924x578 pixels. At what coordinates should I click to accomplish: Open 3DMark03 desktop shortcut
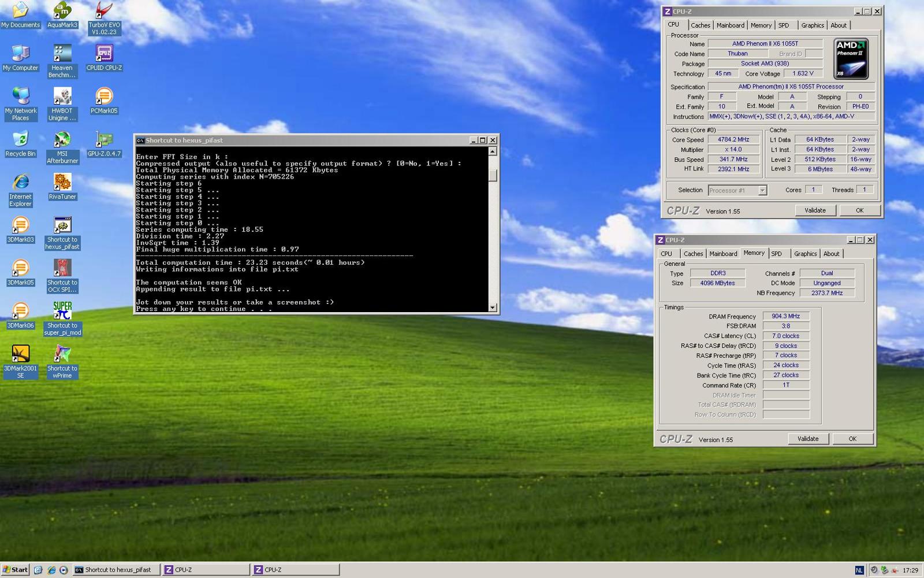(20, 229)
